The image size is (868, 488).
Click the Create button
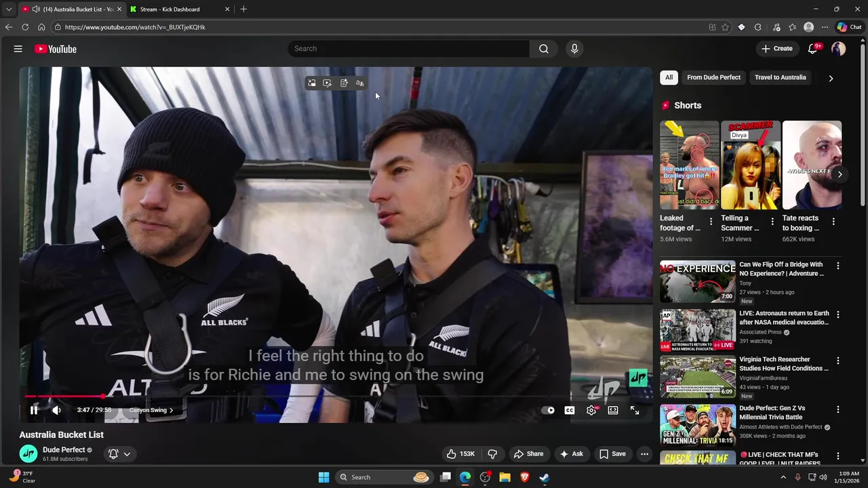776,49
